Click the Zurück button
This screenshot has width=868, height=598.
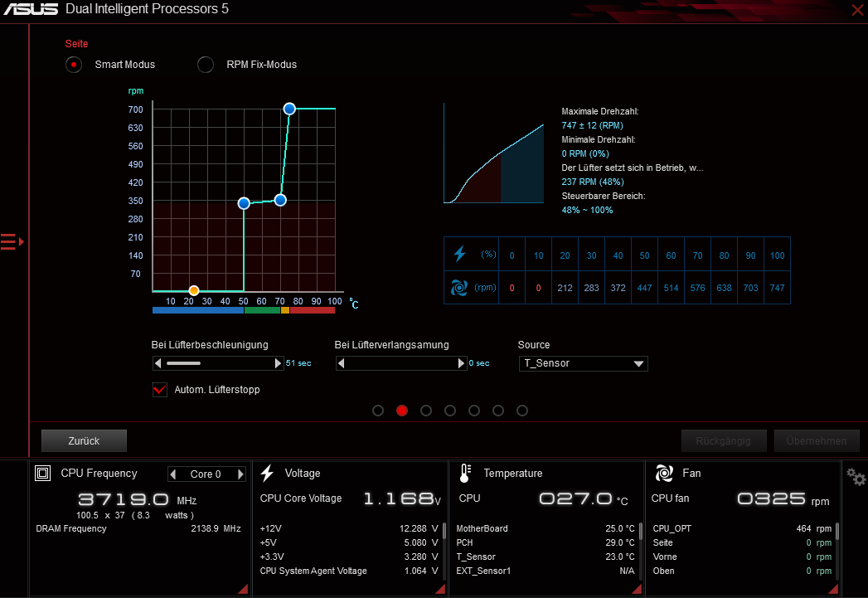tap(84, 440)
